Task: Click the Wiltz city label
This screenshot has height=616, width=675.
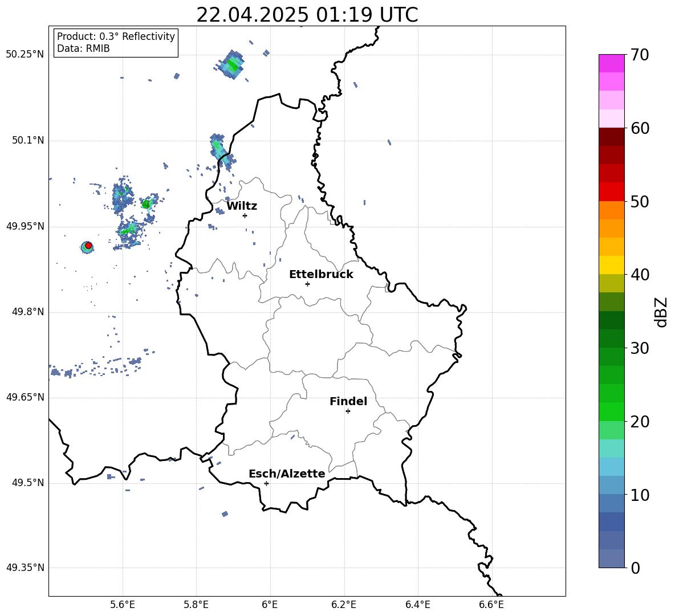Action: (242, 206)
